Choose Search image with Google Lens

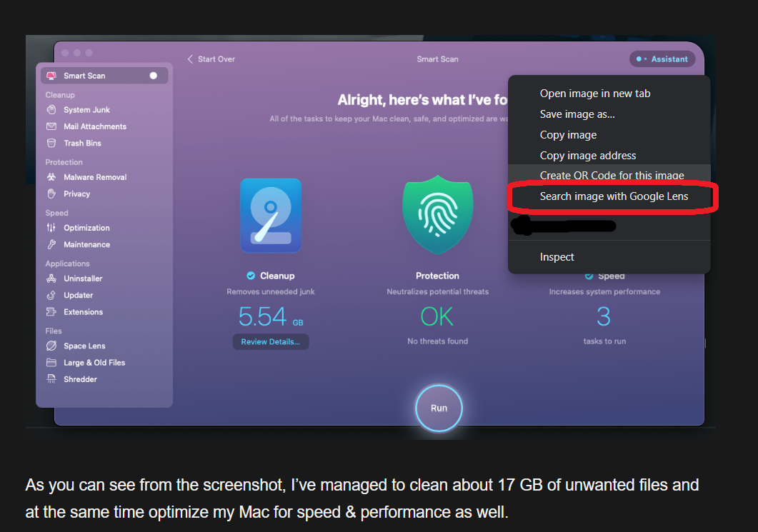pyautogui.click(x=614, y=196)
